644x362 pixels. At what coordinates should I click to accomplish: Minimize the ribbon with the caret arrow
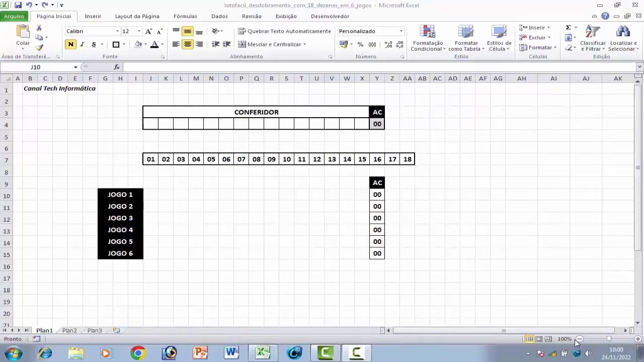coord(594,16)
